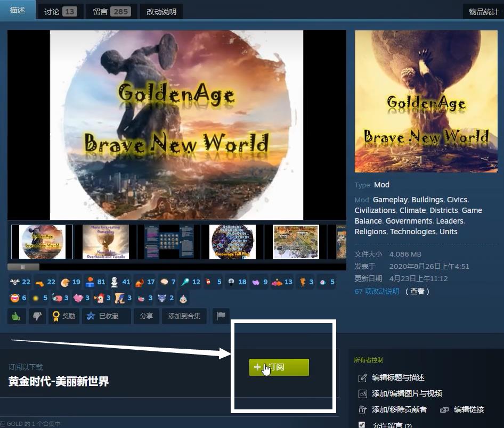504x428 pixels.
Task: Click the award reaction showing 81
Action: 95,282
